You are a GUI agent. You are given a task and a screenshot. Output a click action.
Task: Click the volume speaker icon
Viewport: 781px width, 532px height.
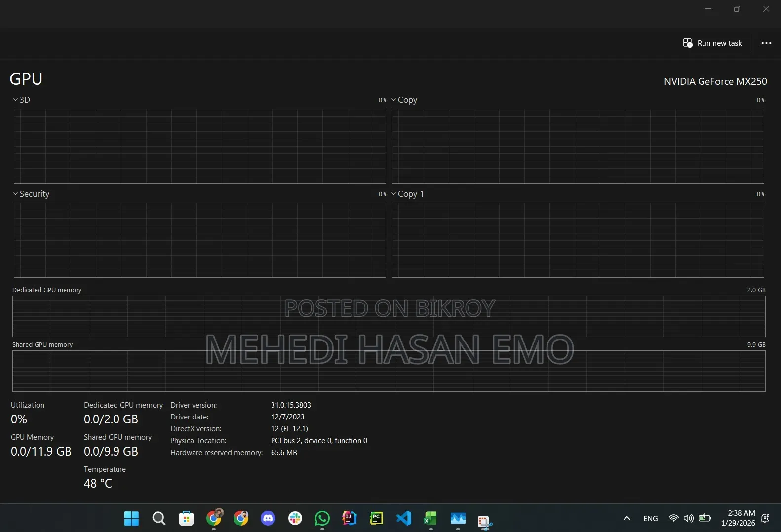(x=688, y=518)
